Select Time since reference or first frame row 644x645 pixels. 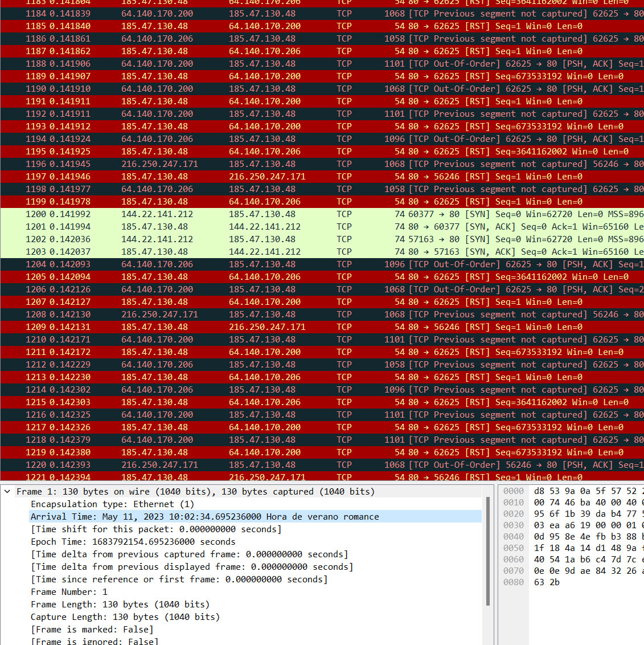coord(179,579)
